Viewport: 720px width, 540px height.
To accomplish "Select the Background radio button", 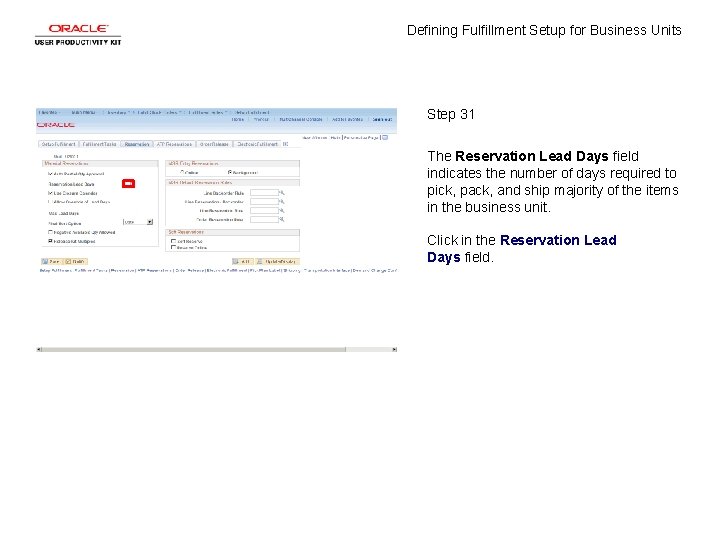I will (230, 172).
